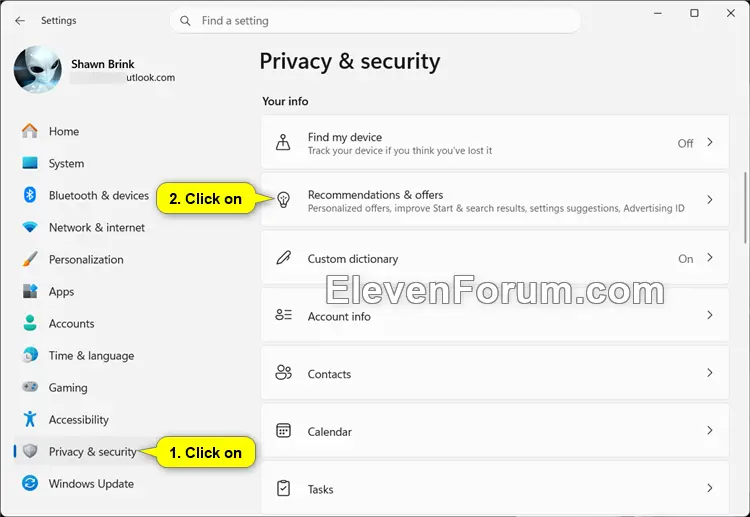Expand Tasks chevron arrow
Image resolution: width=750 pixels, height=517 pixels.
pyautogui.click(x=710, y=488)
